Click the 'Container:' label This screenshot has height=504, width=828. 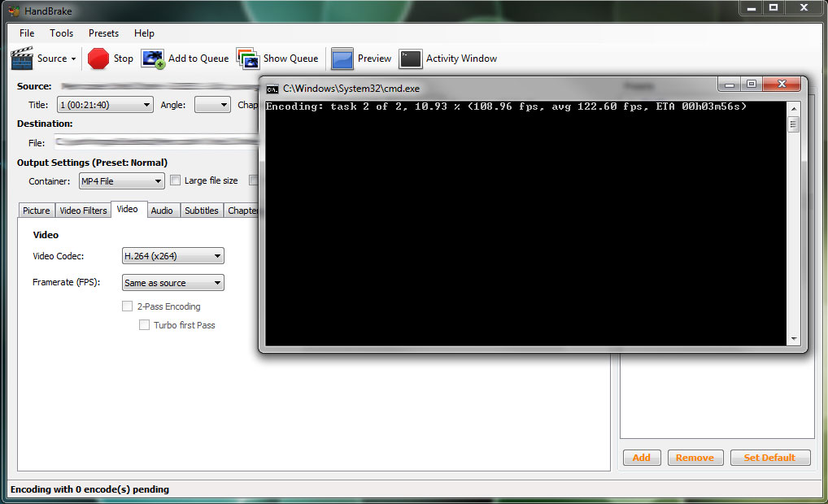click(x=49, y=181)
